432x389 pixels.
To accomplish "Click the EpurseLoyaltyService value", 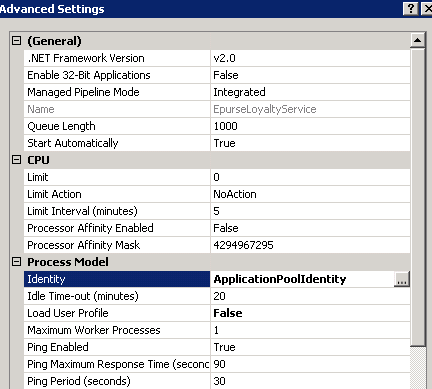I will click(310, 109).
